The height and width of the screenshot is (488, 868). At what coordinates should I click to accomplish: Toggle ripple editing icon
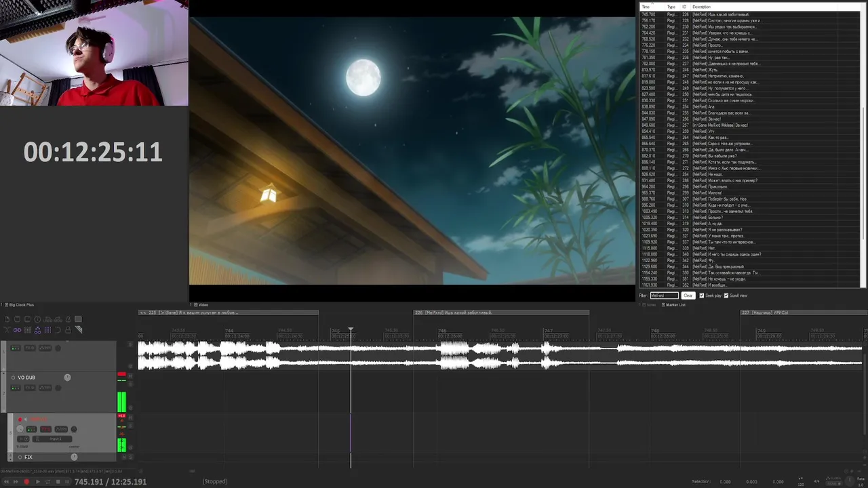click(28, 330)
